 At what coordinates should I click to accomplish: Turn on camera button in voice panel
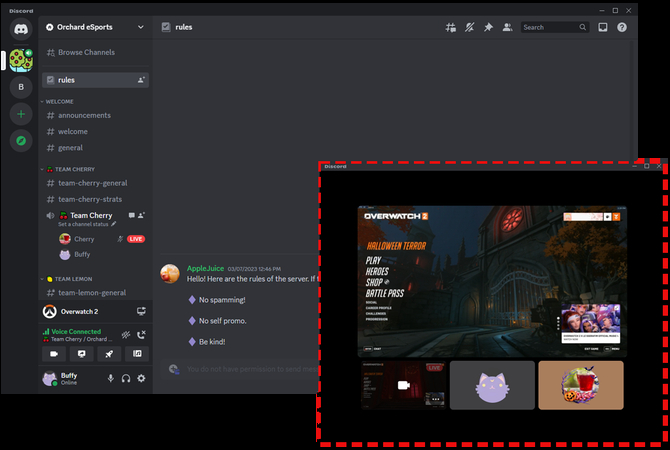coord(54,354)
